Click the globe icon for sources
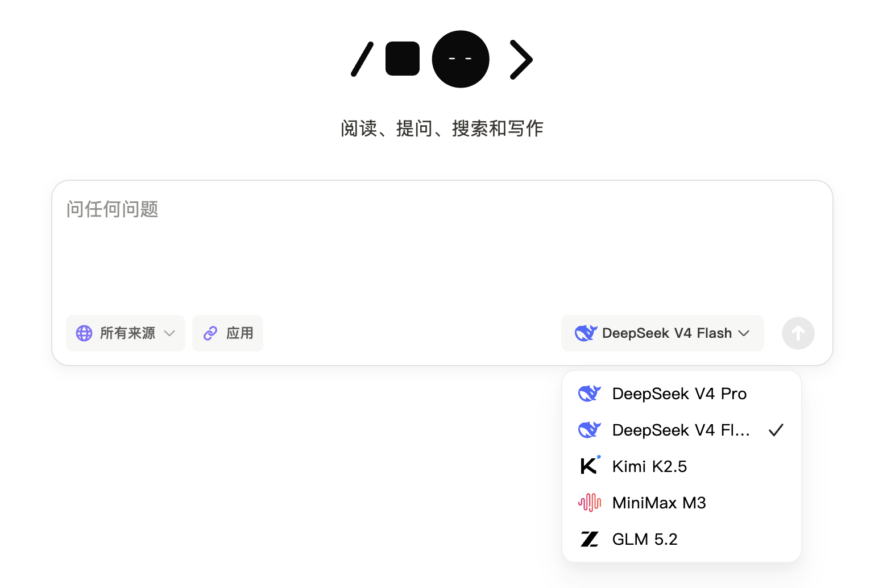The height and width of the screenshot is (588, 887). pos(84,333)
